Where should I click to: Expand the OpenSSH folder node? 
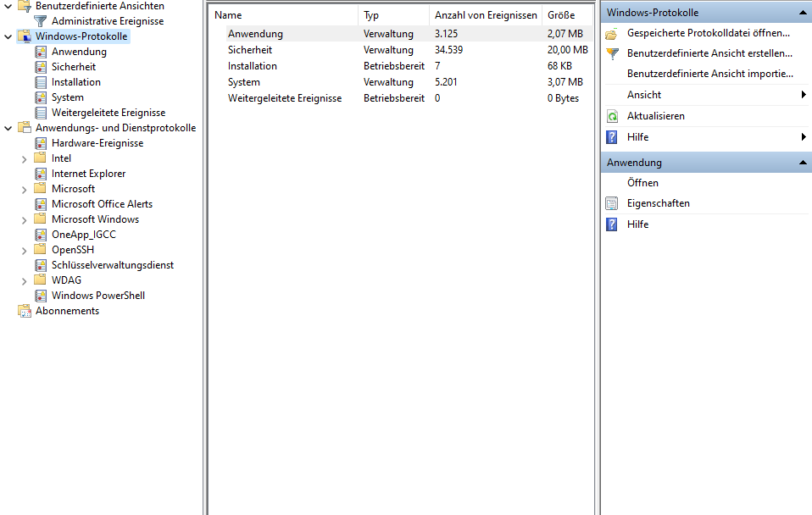point(24,250)
